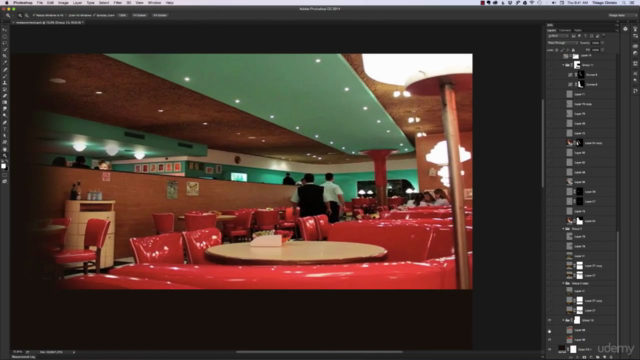
Task: Open Opacity slider dropdown arrow
Action: [602, 43]
